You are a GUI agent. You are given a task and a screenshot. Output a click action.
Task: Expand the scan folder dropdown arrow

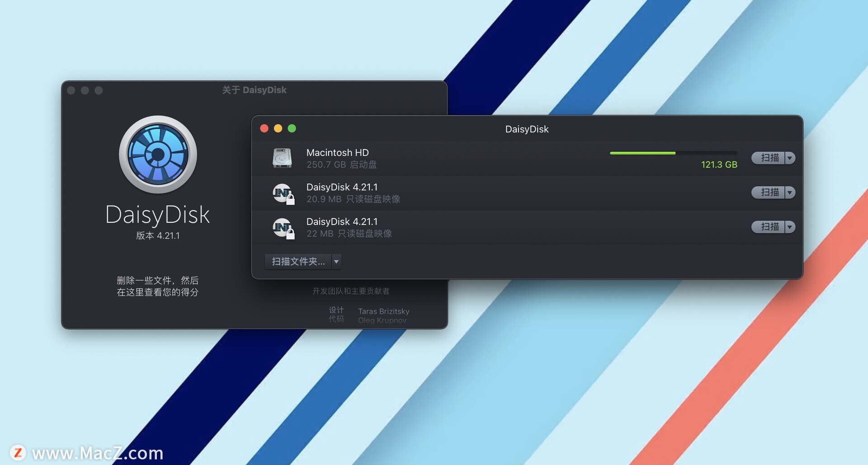pos(336,261)
